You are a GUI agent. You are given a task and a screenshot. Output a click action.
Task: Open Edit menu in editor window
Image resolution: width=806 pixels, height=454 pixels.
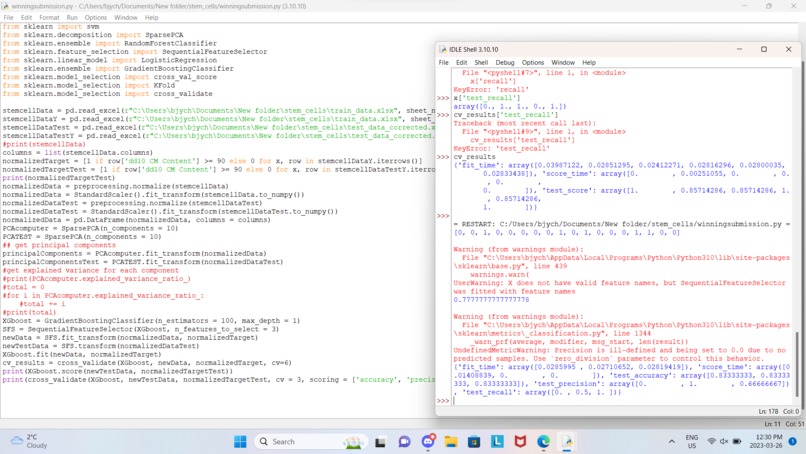pyautogui.click(x=26, y=17)
